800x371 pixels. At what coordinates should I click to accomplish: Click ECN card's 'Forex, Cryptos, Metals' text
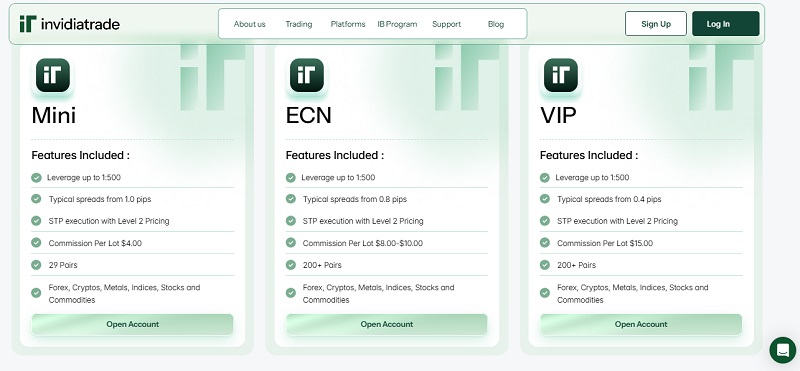[378, 293]
